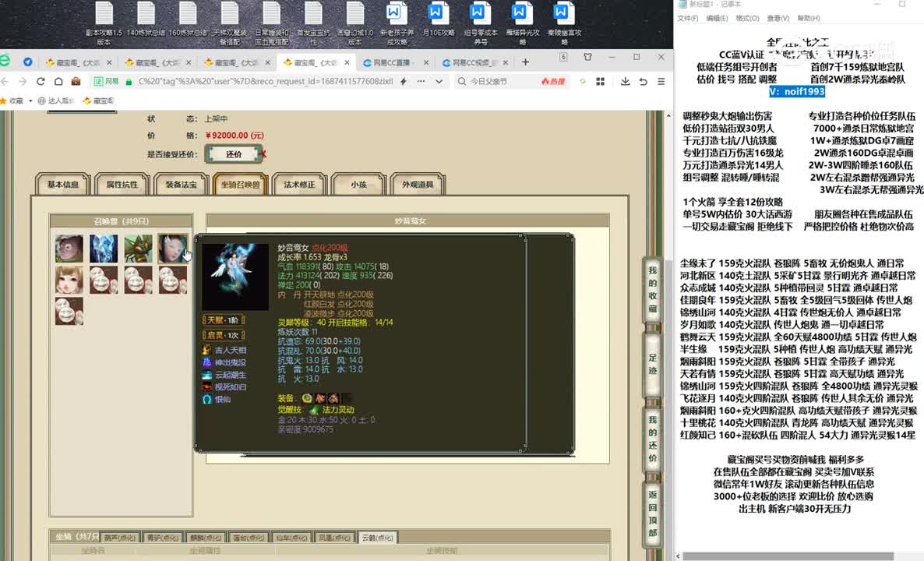Click the browser forward arrow

[23, 81]
